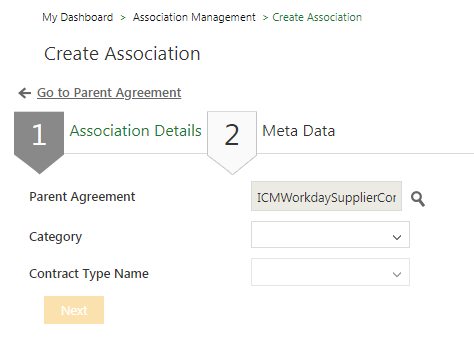This screenshot has height=362, width=474.
Task: Click the Create Association breadcrumb item
Action: click(317, 17)
